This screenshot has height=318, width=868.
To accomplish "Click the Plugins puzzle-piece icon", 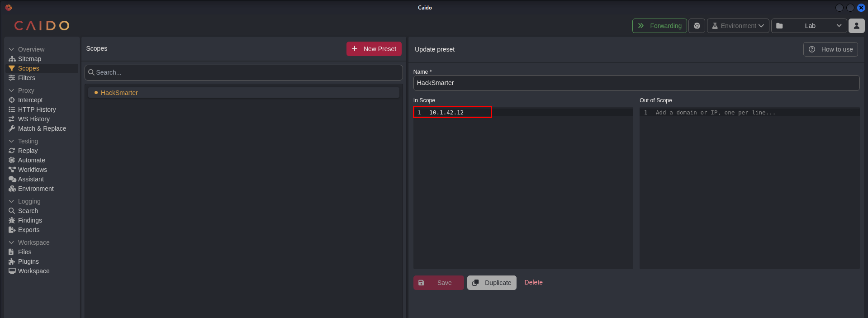I will tap(12, 261).
